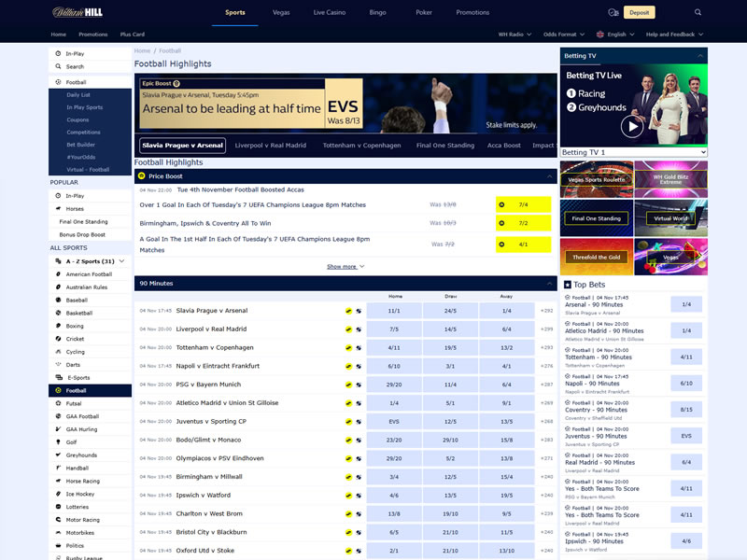Click yellow boost icon for Liverpool v Real Madrid
747x560 pixels.
pos(348,329)
